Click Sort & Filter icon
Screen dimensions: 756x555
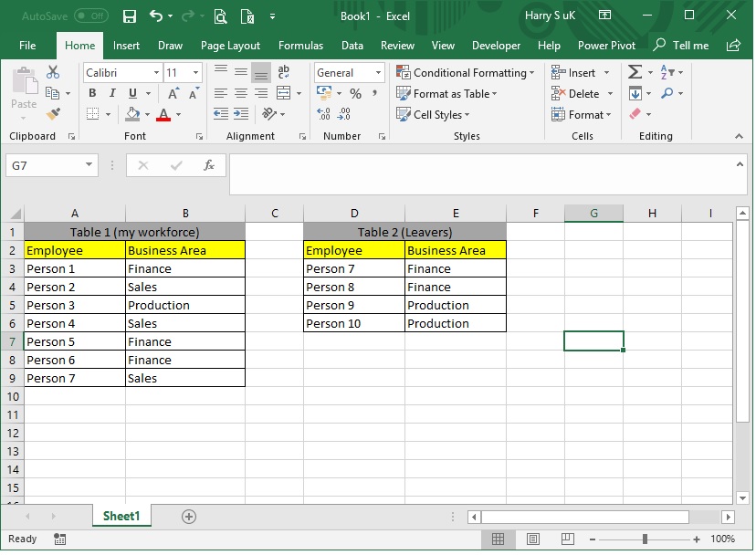tap(667, 72)
